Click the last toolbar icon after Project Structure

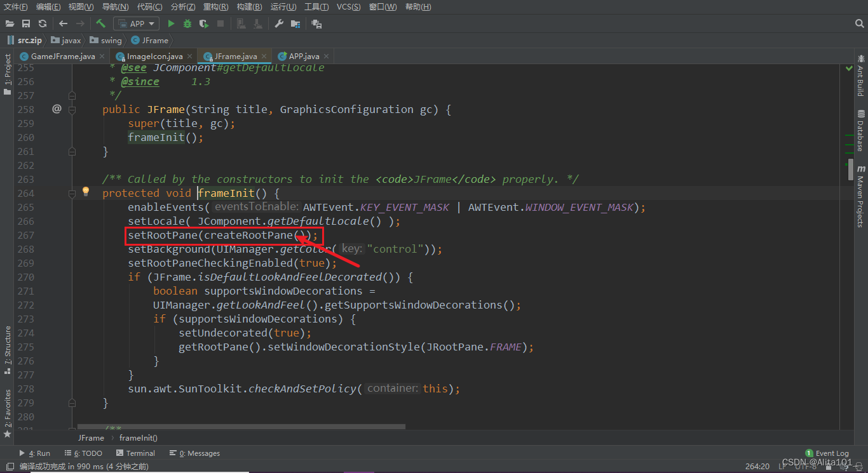coord(316,23)
